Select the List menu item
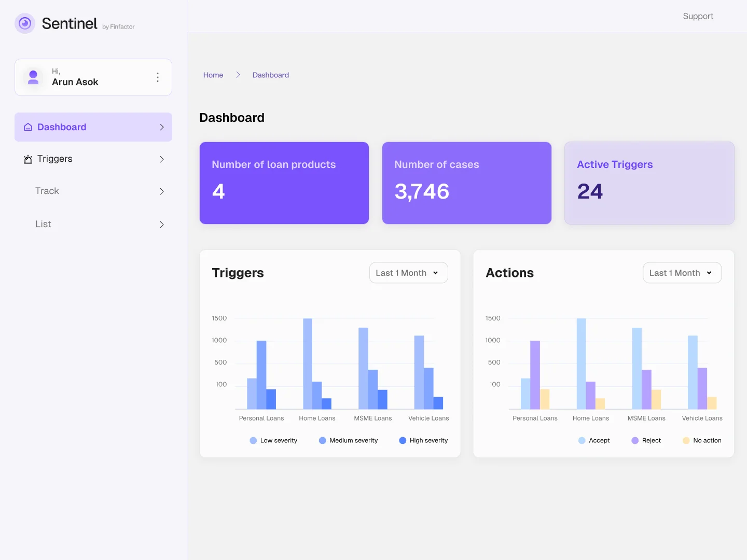Image resolution: width=747 pixels, height=560 pixels. [44, 225]
